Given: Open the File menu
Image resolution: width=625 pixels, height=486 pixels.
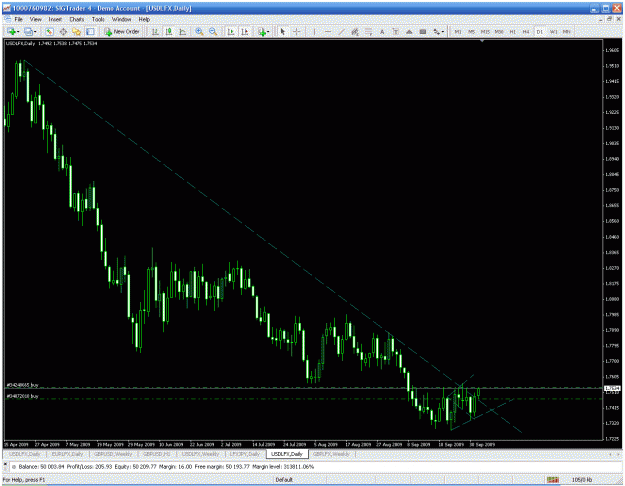Looking at the screenshot, I should coord(18,19).
